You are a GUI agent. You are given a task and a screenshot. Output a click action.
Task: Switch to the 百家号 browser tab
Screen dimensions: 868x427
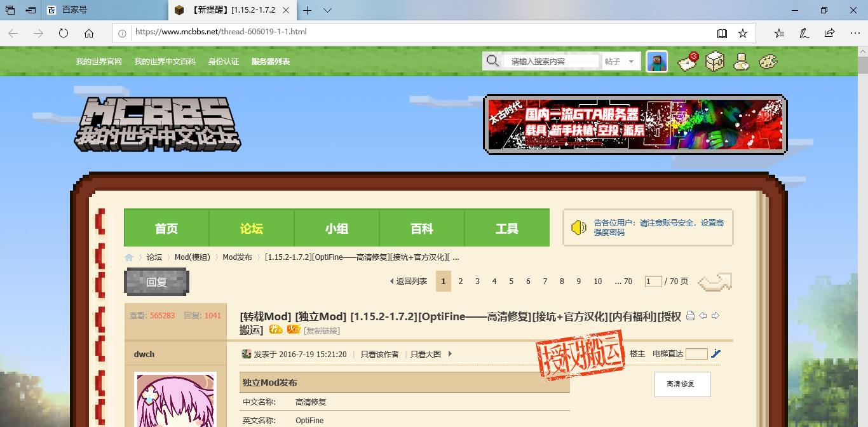[x=105, y=10]
